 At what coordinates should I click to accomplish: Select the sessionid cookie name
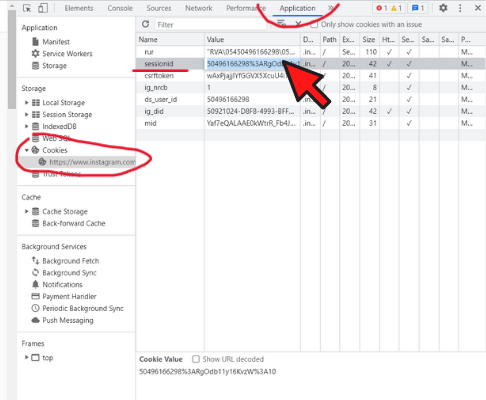tap(159, 63)
